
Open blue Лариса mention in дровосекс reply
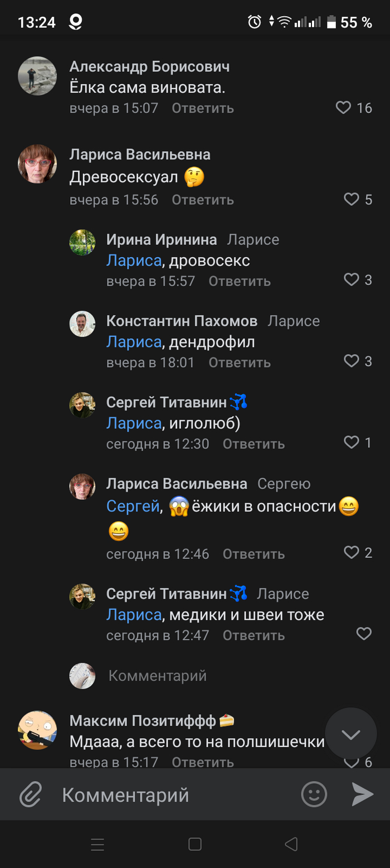(134, 261)
